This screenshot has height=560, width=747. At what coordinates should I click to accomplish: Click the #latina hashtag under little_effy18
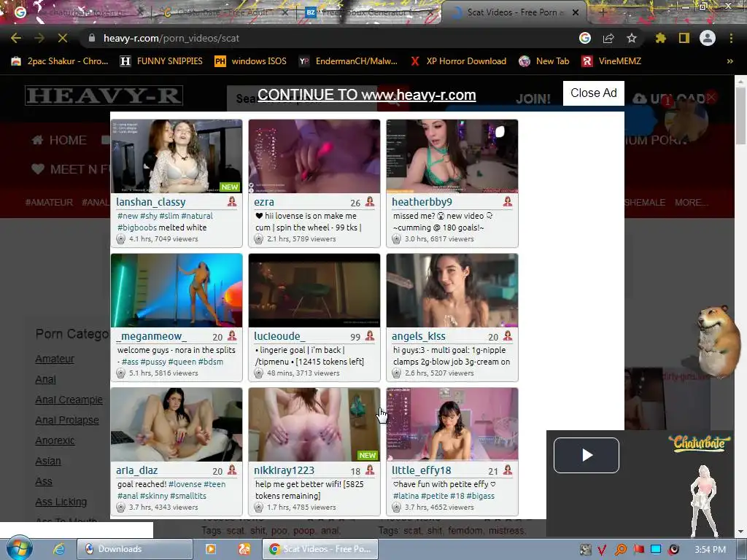tap(406, 496)
